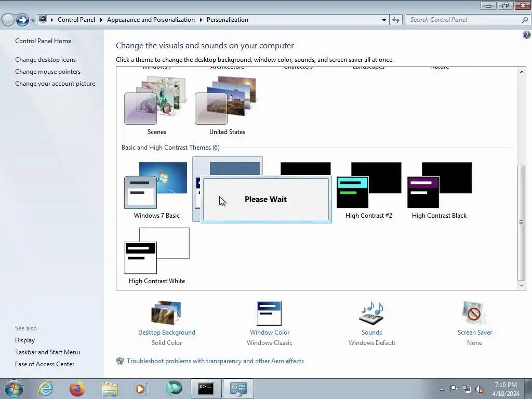This screenshot has height=399, width=532.
Task: Switch to the Command Prompt window
Action: (x=206, y=389)
